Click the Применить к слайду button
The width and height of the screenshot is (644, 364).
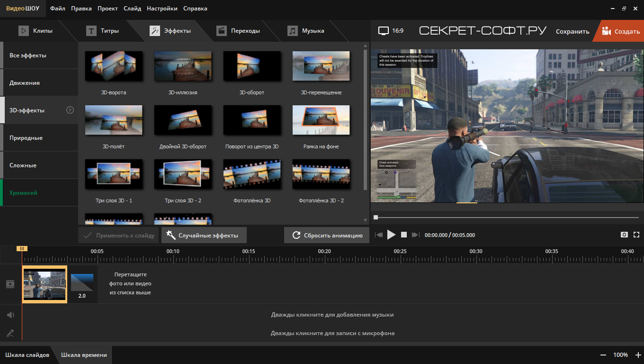tap(119, 235)
